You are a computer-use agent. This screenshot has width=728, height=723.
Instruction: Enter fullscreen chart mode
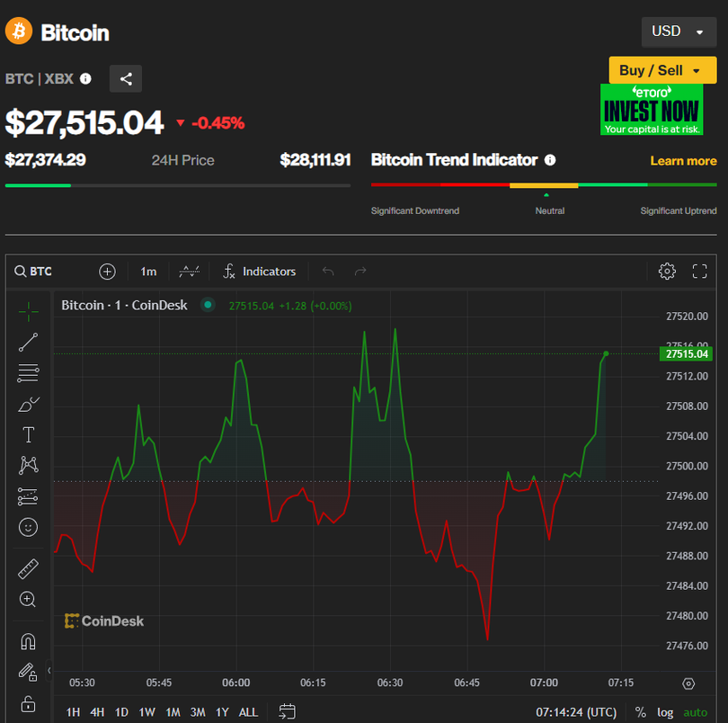click(x=700, y=271)
